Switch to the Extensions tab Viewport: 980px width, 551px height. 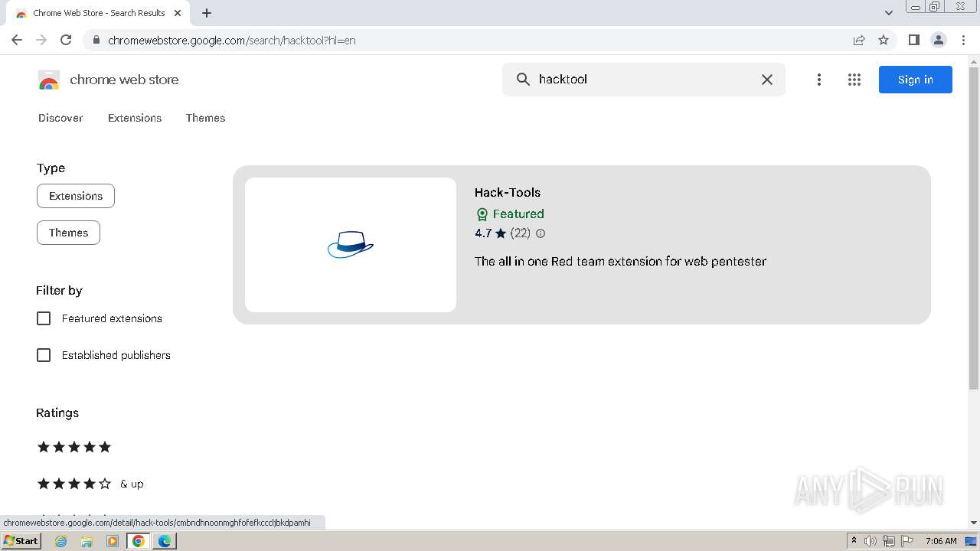pos(135,118)
